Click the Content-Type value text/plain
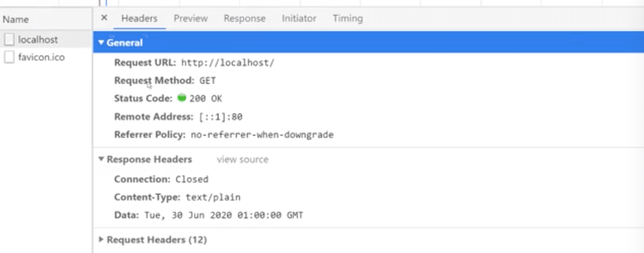The image size is (644, 253). 213,197
